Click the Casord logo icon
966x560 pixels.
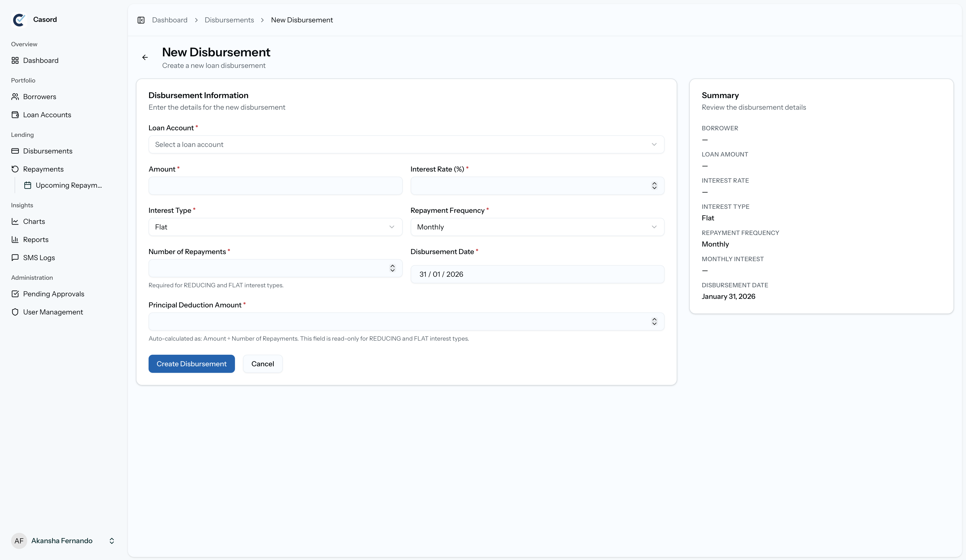(19, 20)
